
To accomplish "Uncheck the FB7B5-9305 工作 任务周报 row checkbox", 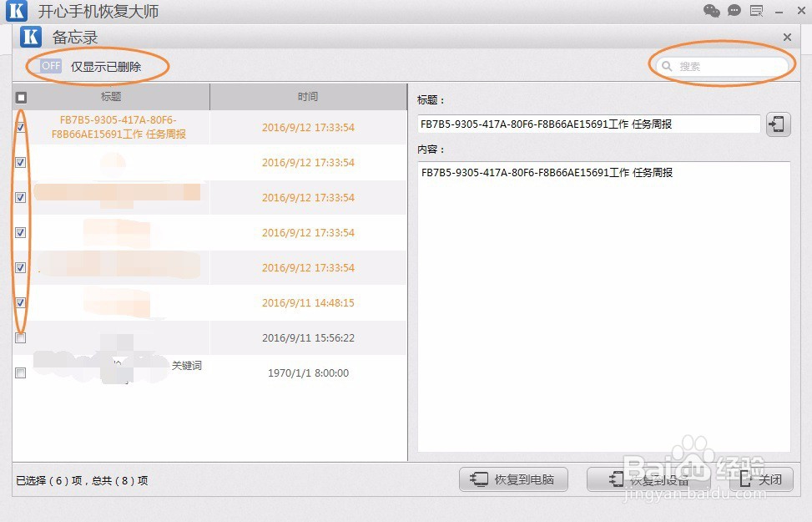I will [x=21, y=127].
